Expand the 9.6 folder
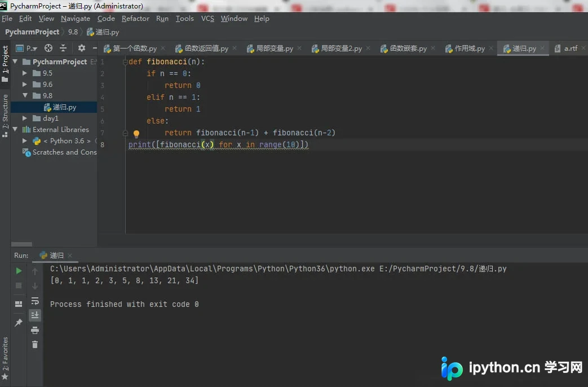The height and width of the screenshot is (387, 588). 25,85
